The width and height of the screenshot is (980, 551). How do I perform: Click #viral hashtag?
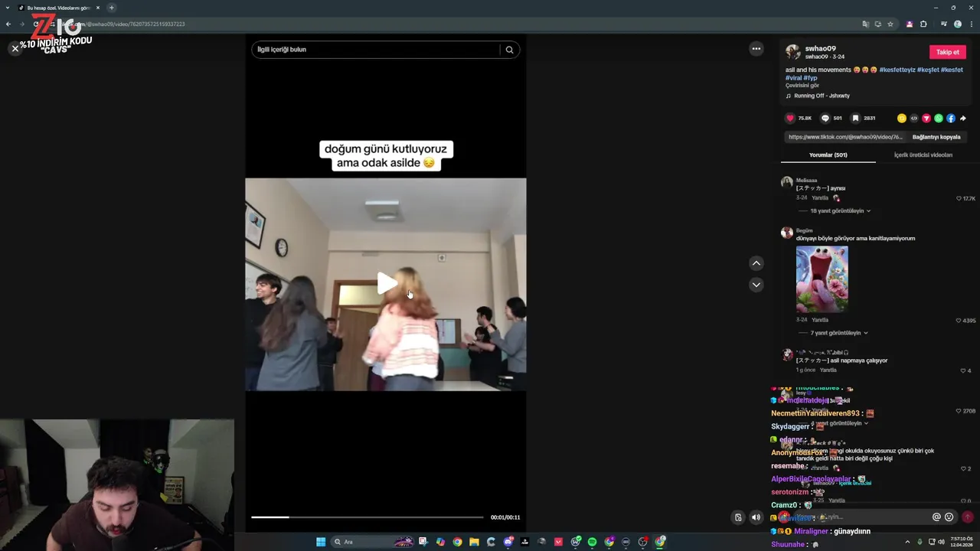click(x=793, y=78)
